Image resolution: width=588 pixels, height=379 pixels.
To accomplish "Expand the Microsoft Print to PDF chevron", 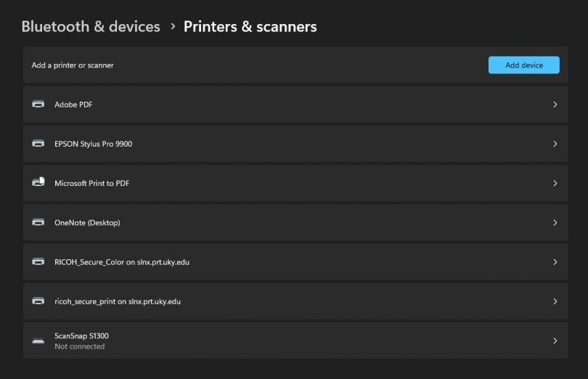I will click(x=555, y=184).
